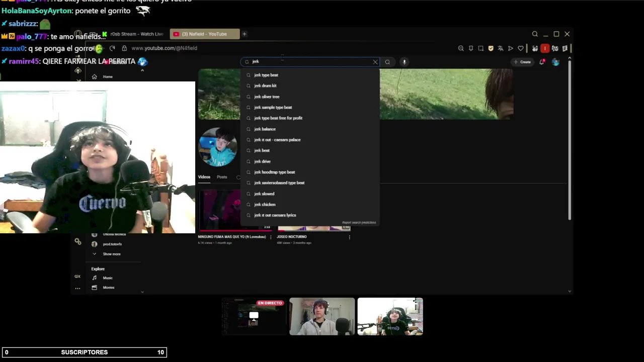Switch to the r0sb Stream browser tab

click(x=133, y=34)
